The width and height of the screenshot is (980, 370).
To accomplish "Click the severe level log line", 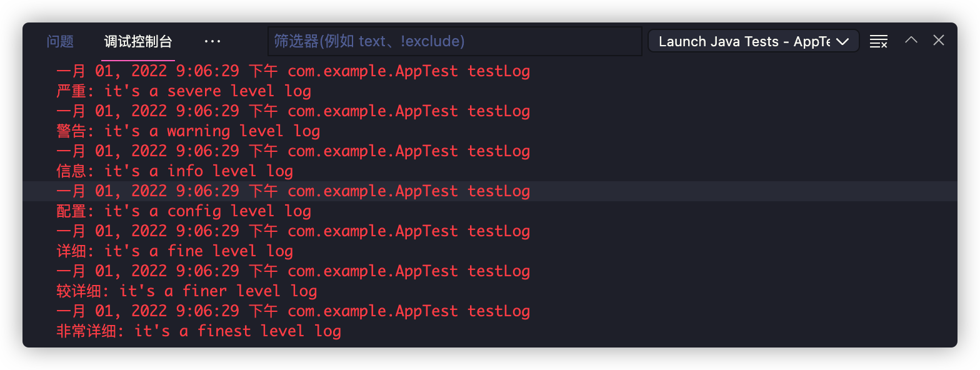I will (184, 91).
